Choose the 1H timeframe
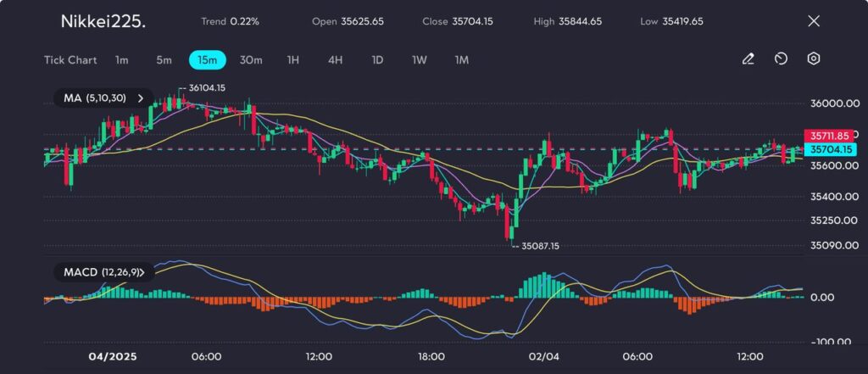 pos(293,60)
